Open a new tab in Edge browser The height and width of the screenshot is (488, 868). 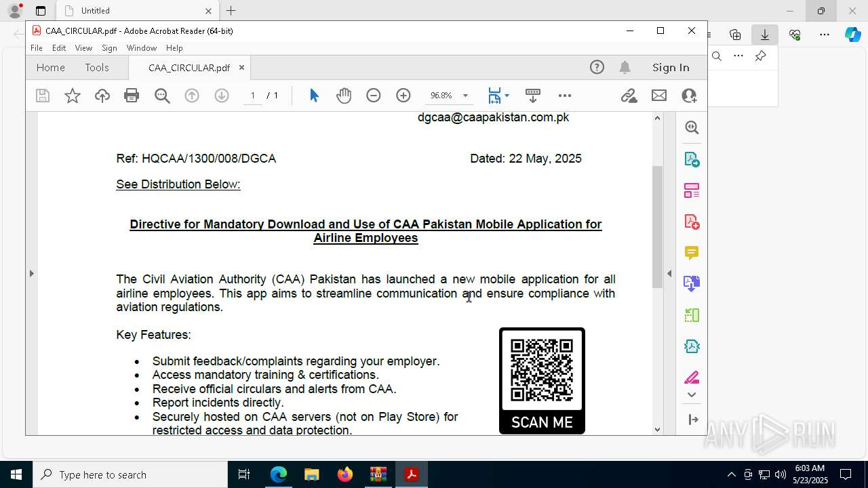231,11
